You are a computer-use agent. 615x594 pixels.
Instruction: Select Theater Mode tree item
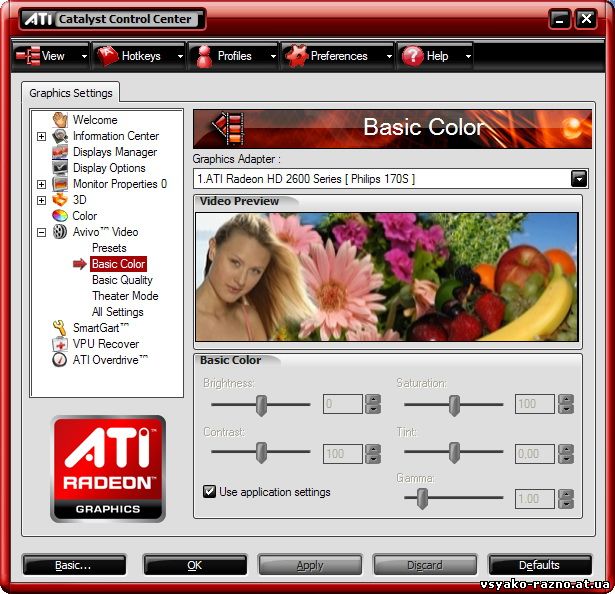point(125,296)
